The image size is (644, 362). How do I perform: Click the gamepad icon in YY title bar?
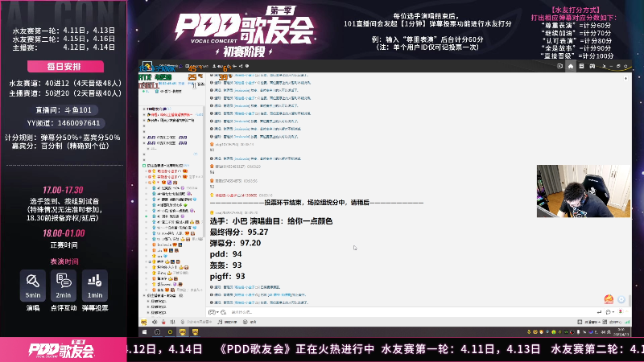[592, 66]
